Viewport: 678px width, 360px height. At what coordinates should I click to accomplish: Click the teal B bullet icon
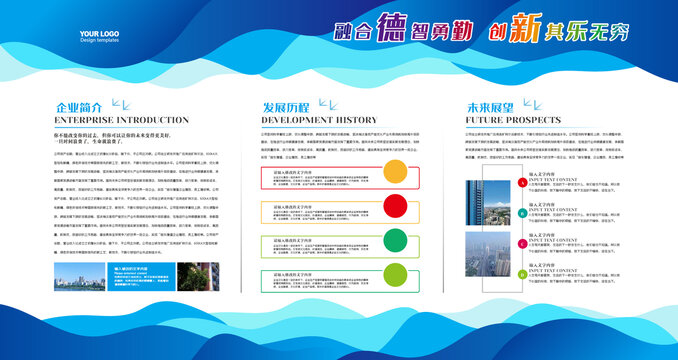pos(522,213)
